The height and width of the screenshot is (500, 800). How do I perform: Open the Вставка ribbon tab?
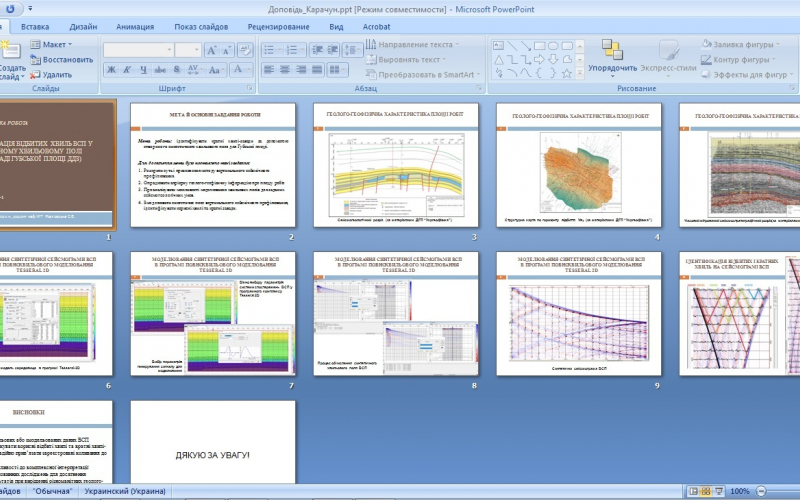coord(35,27)
